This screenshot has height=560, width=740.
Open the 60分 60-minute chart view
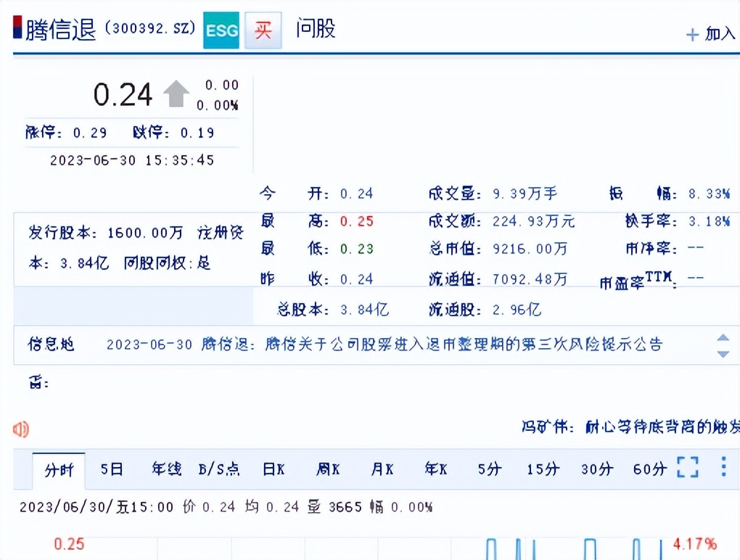[x=648, y=469]
